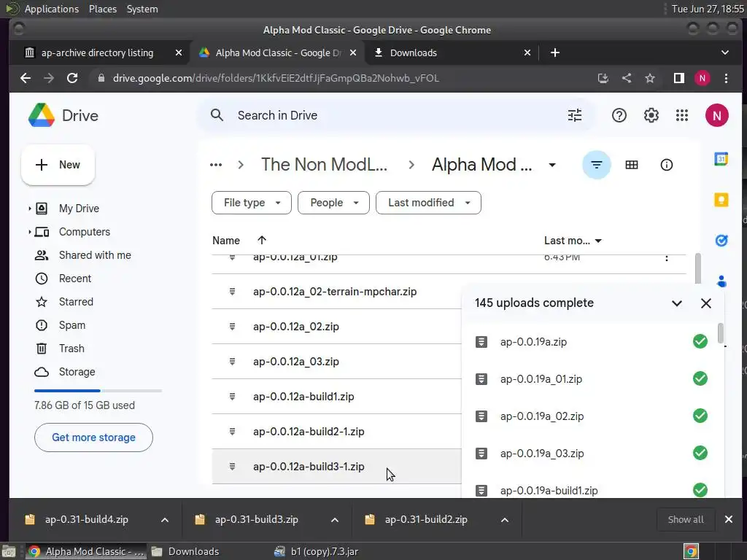Open the install app icon in address bar

click(603, 78)
